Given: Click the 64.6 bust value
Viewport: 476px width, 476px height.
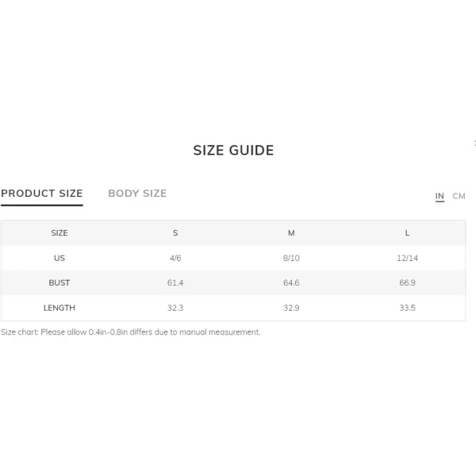Looking at the screenshot, I should pyautogui.click(x=291, y=283).
